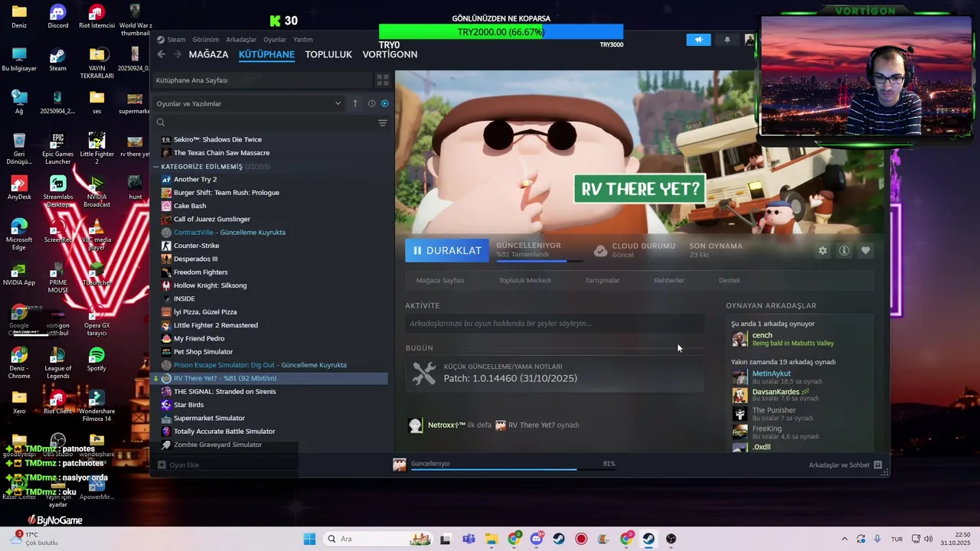The height and width of the screenshot is (551, 980).
Task: Open Microsoft Teams in taskbar
Action: 469,539
